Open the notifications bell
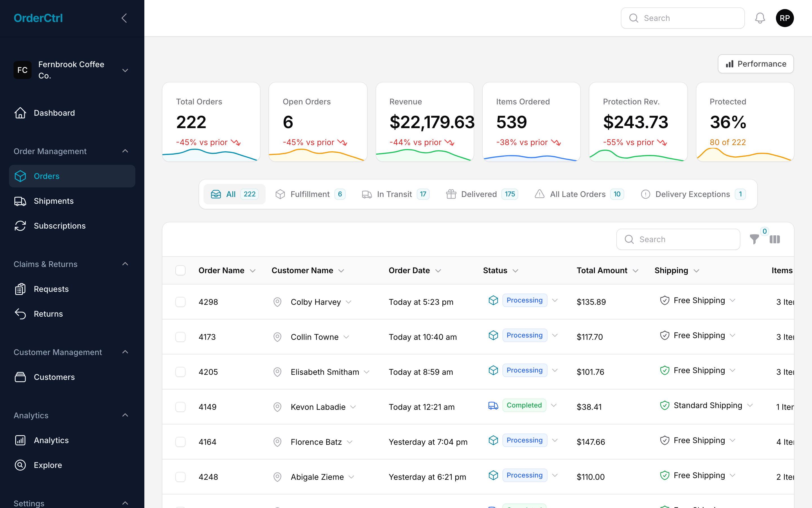Screen dimensions: 812x508 pyautogui.click(x=760, y=18)
